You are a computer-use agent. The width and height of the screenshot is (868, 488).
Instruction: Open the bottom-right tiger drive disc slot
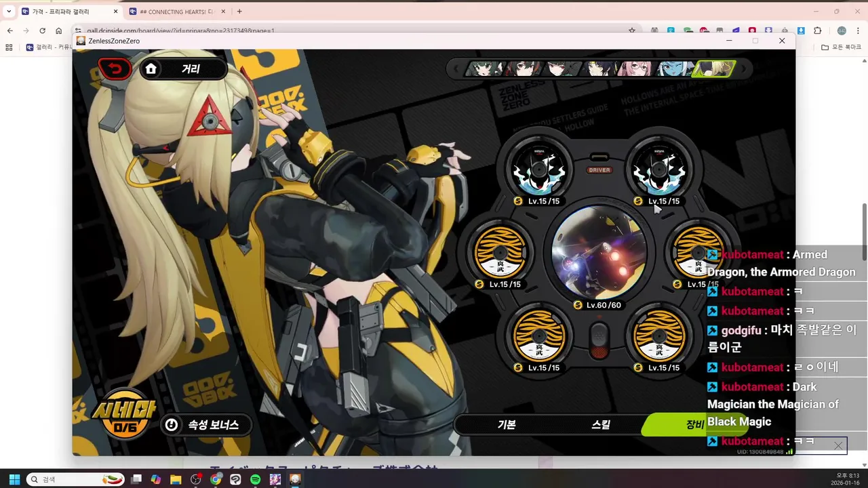point(659,335)
